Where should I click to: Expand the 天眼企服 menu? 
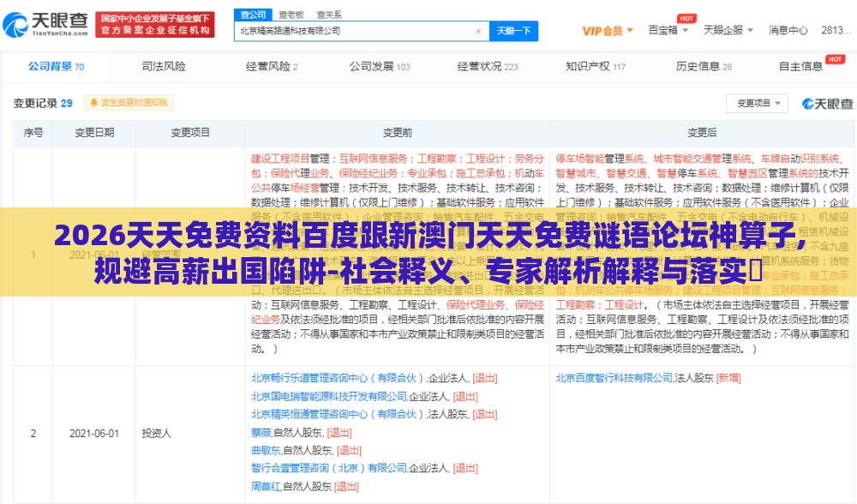pyautogui.click(x=728, y=30)
